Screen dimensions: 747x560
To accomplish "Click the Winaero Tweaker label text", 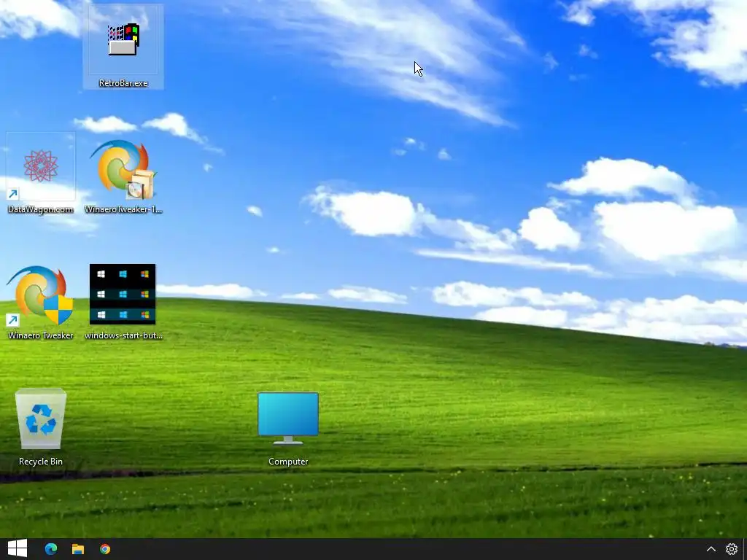I will pyautogui.click(x=41, y=335).
